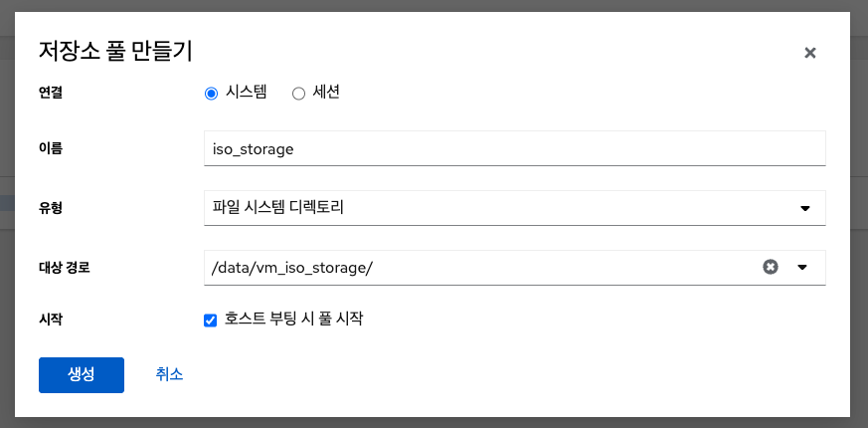This screenshot has height=428, width=868.
Task: Click the 호스트 부팅 시 풀 시작 label text
Action: pos(294,320)
